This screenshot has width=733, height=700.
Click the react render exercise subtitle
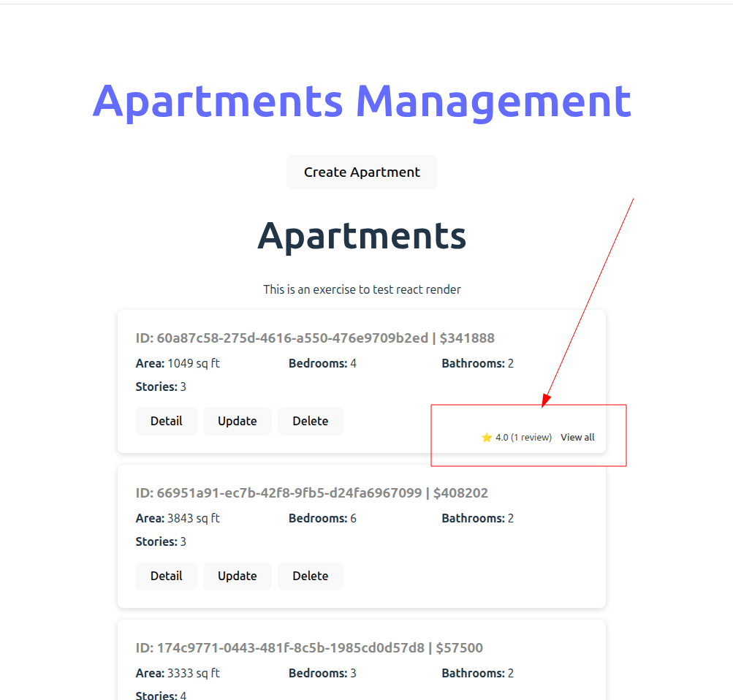click(x=362, y=289)
